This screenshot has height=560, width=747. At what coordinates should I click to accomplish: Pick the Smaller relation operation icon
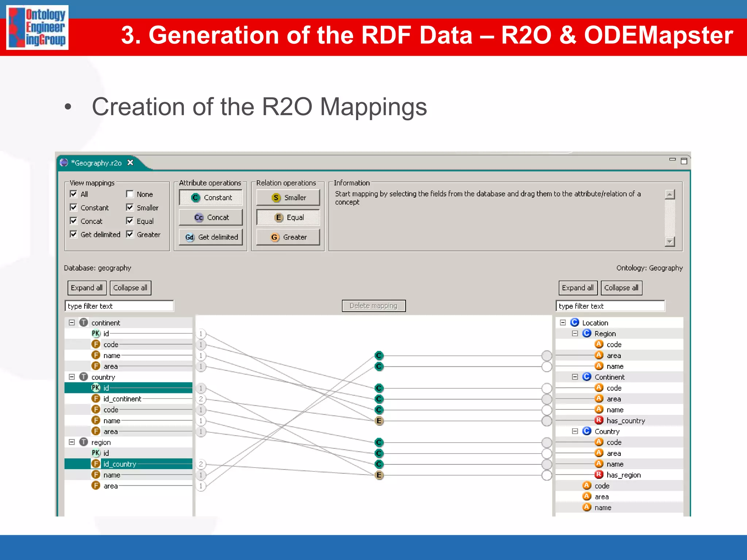pyautogui.click(x=276, y=198)
